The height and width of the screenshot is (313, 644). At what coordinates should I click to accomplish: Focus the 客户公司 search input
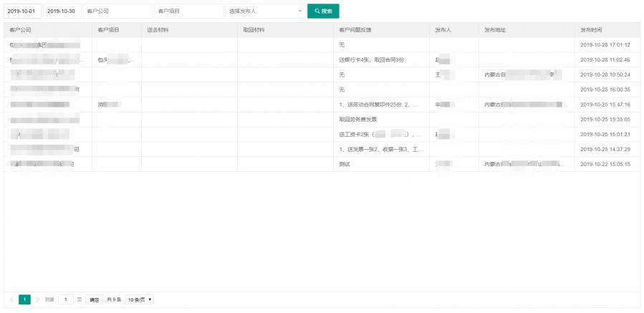pos(117,11)
